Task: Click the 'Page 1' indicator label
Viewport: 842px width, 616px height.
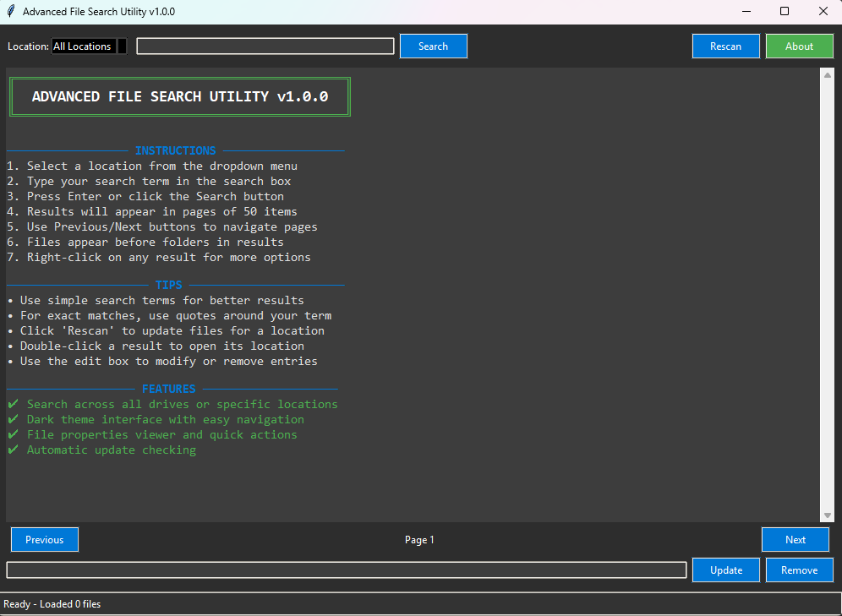Action: click(x=419, y=540)
